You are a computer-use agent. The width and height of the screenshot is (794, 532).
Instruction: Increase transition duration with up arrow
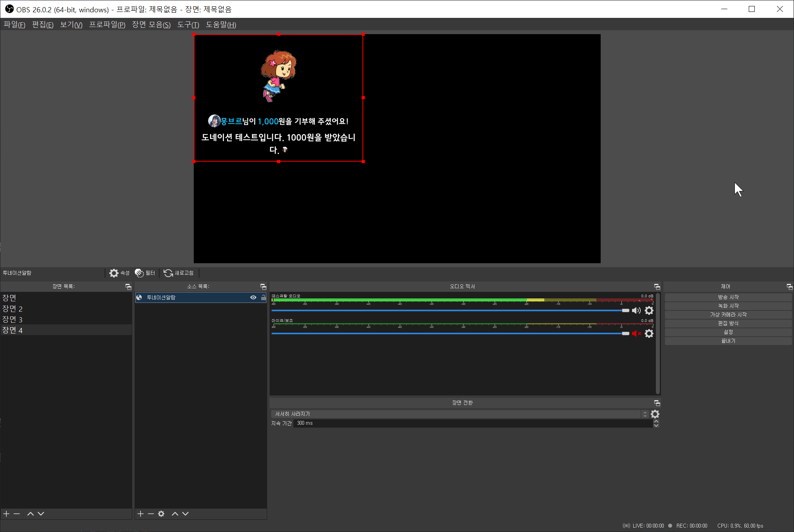click(x=656, y=421)
